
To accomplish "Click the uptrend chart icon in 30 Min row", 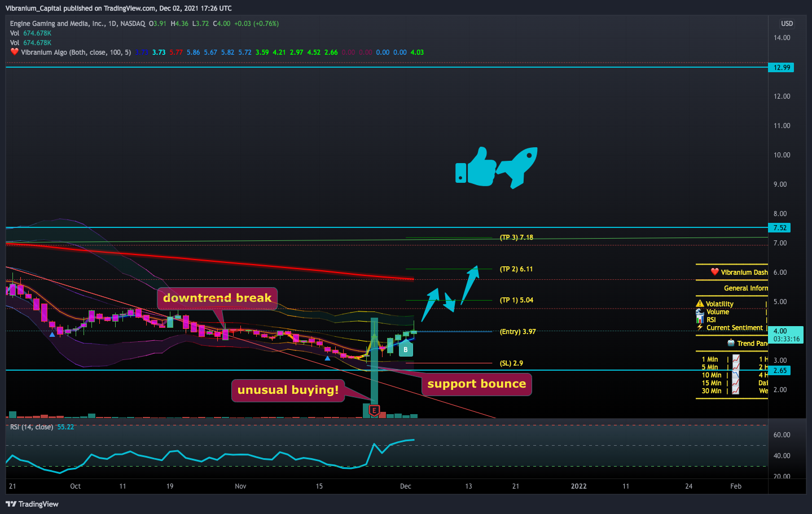I will point(736,390).
